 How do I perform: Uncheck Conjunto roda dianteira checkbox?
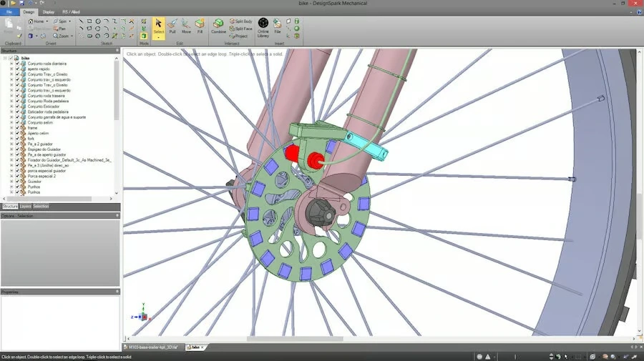17,64
